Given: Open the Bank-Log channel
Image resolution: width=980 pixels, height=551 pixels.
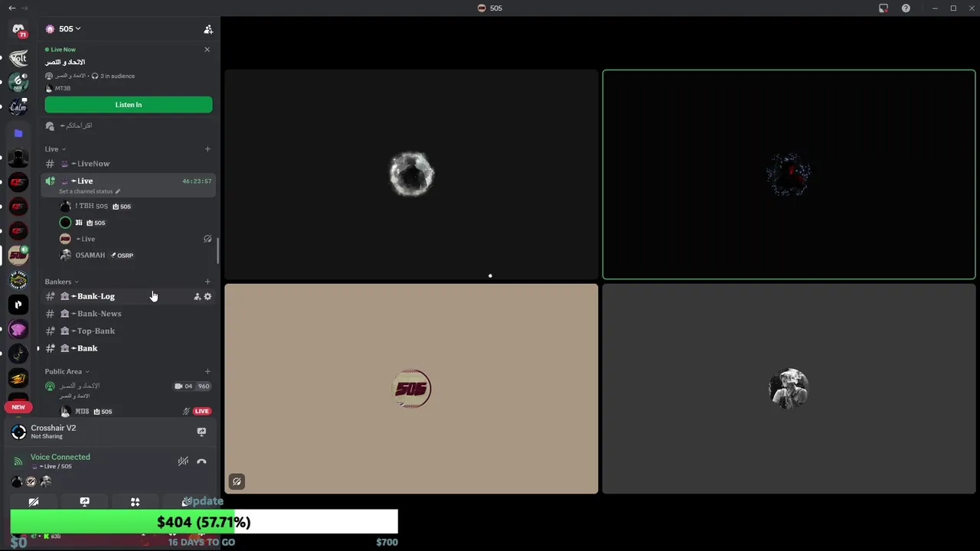Looking at the screenshot, I should 129,296.
